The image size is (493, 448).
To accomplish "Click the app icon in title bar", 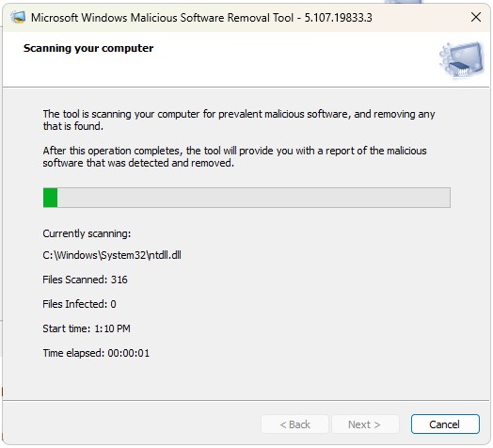I will (18, 17).
